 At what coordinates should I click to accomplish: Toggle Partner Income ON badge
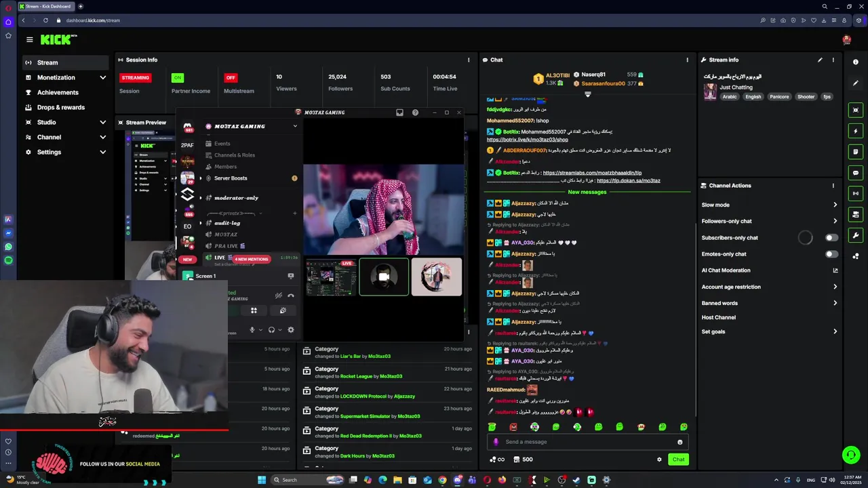coord(178,78)
